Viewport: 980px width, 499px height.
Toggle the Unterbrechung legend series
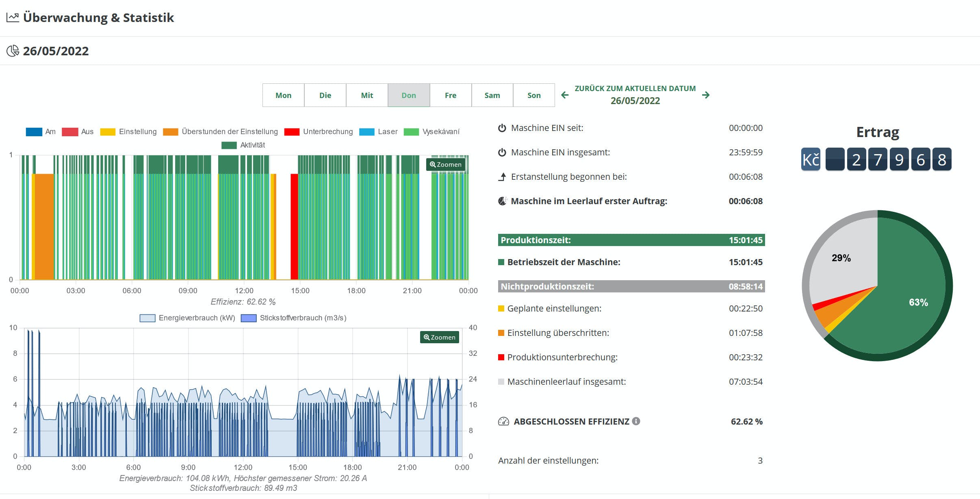[319, 132]
